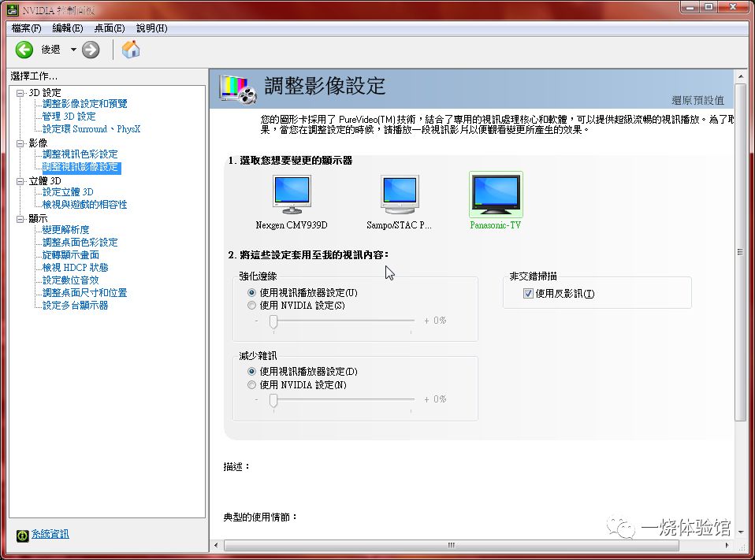Click the NVIDIA title bar icon

[13, 9]
